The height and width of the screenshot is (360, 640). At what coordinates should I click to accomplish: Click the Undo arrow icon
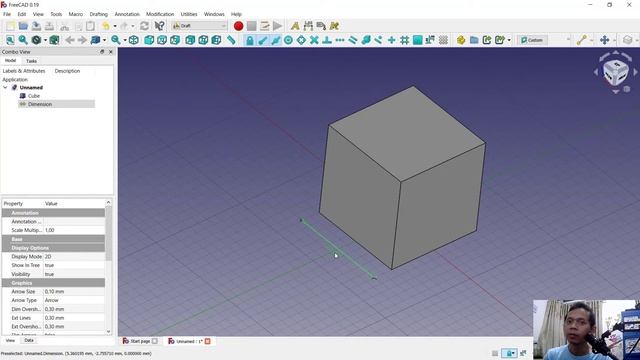tap(106, 26)
